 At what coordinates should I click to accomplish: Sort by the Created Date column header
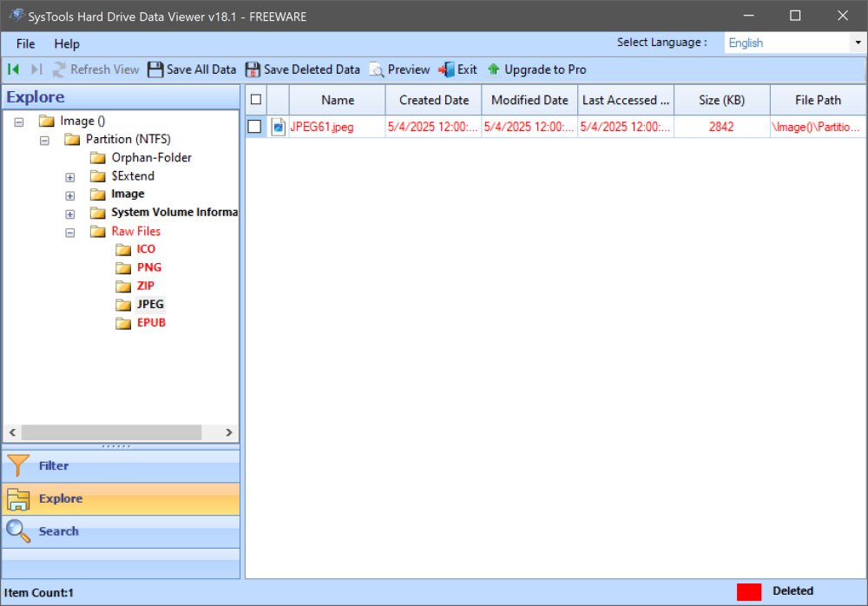click(x=433, y=100)
